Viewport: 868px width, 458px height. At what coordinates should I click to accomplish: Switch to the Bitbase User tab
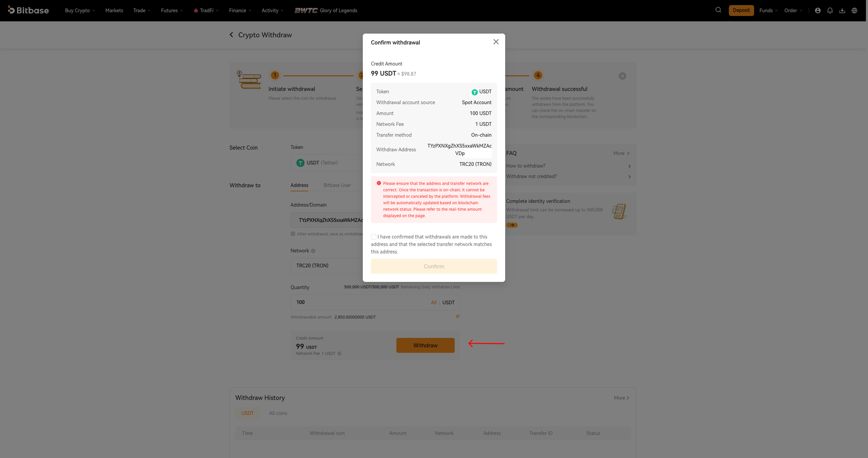pos(337,185)
